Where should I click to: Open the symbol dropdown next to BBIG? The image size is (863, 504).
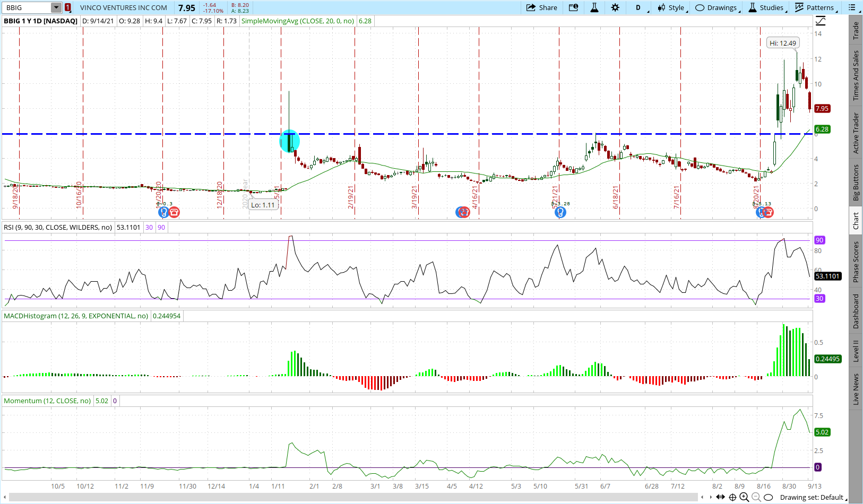[x=56, y=7]
